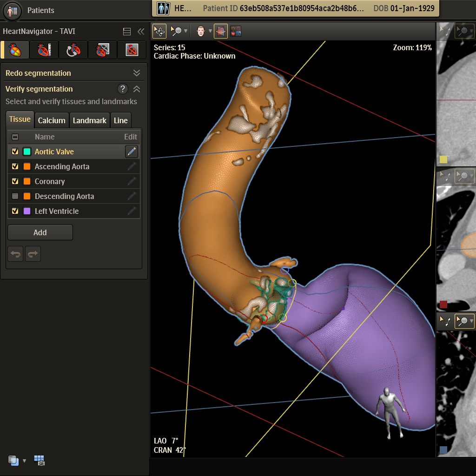
Task: Toggle the select-all tissues header checkbox
Action: [15, 137]
